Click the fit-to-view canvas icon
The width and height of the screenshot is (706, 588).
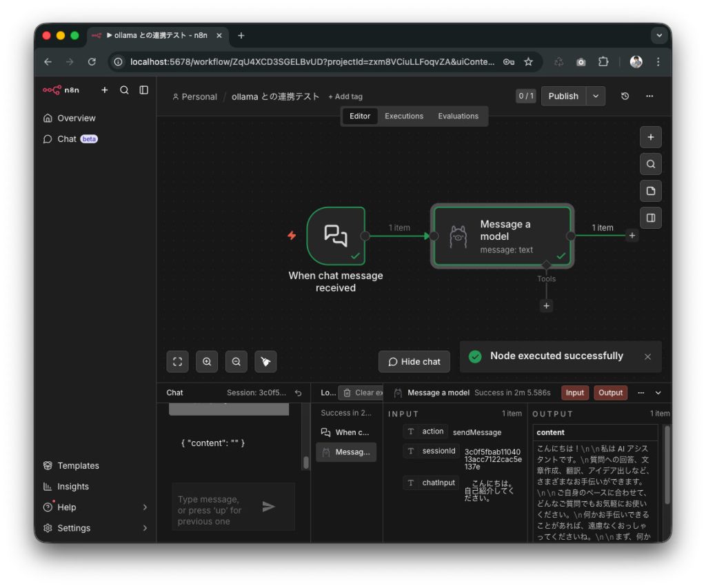click(x=177, y=361)
